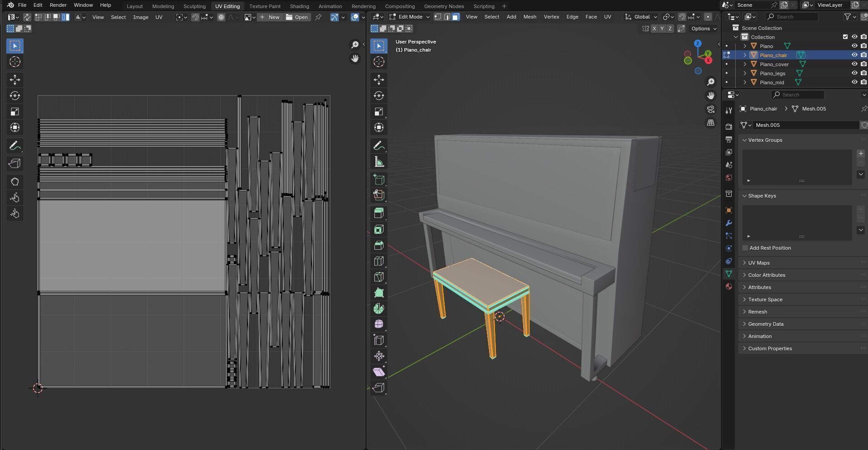
Task: Enable Add Rest Position checkbox
Action: pos(745,248)
